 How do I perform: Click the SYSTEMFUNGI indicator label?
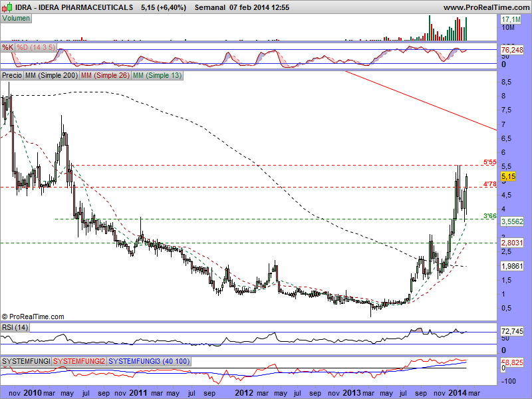point(26,361)
